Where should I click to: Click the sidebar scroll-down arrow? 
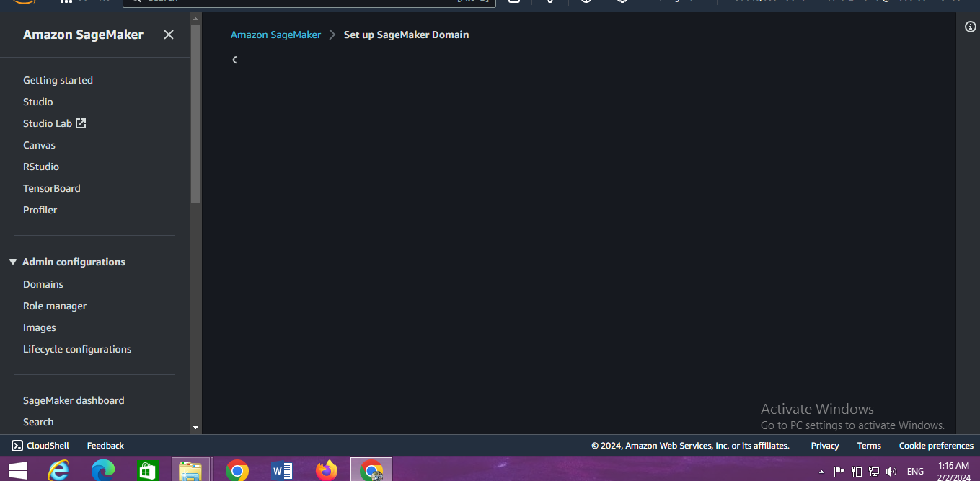coord(195,428)
